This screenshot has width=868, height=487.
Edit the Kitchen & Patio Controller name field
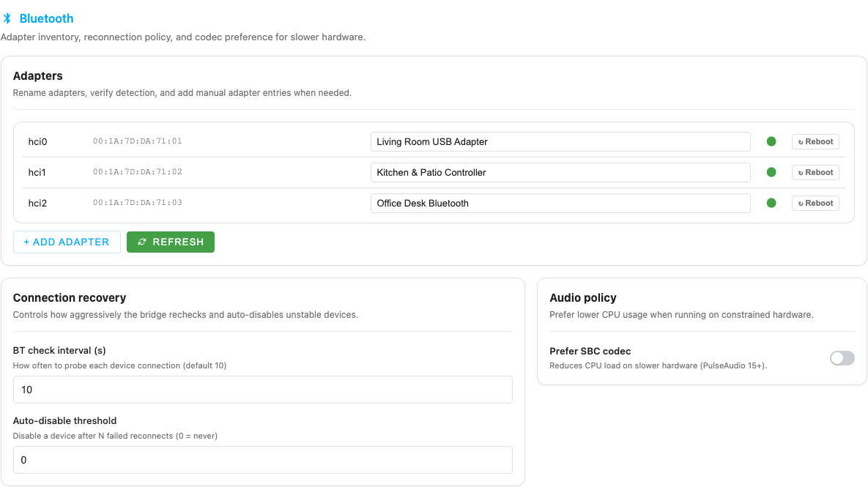[560, 172]
